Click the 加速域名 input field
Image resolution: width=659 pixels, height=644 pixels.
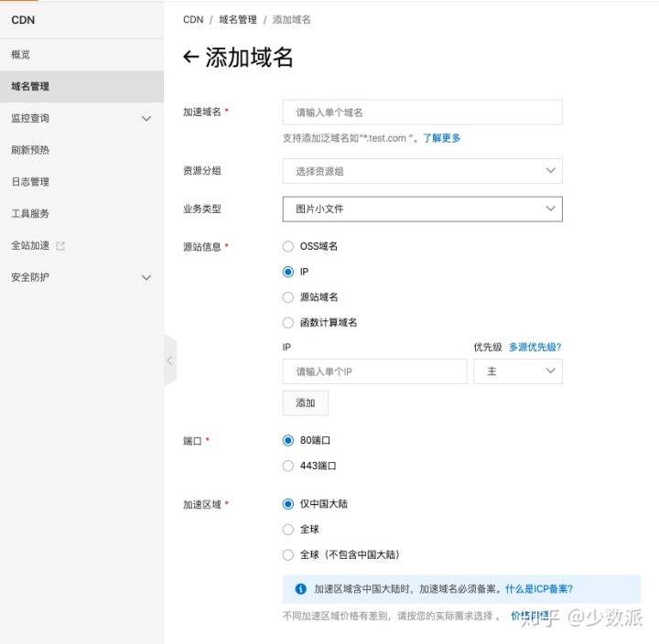(422, 113)
